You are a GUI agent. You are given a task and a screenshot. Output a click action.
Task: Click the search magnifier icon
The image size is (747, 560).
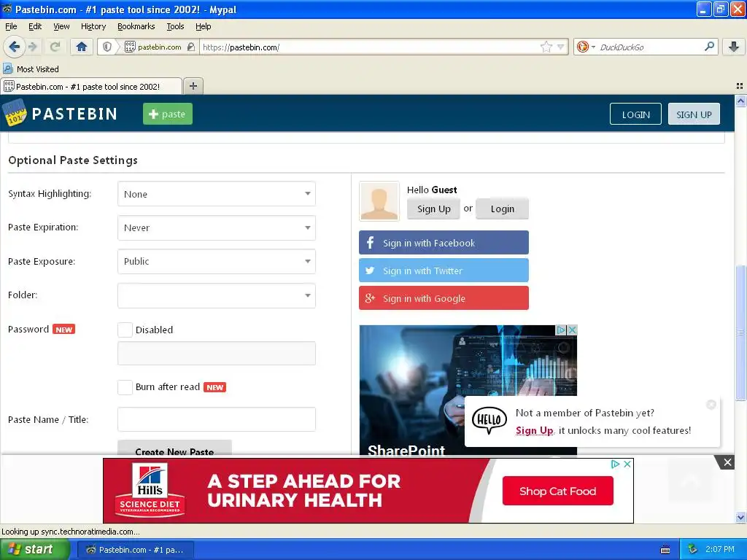tap(709, 46)
